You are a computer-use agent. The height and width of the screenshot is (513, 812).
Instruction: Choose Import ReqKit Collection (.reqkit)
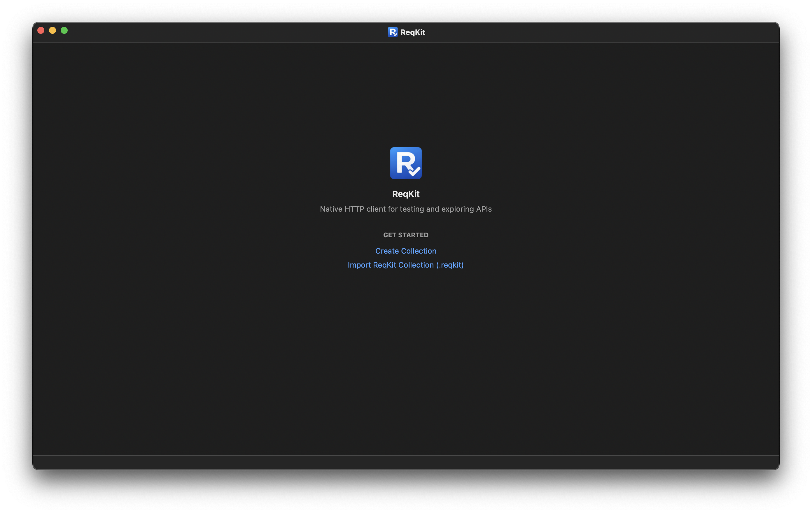pos(406,265)
